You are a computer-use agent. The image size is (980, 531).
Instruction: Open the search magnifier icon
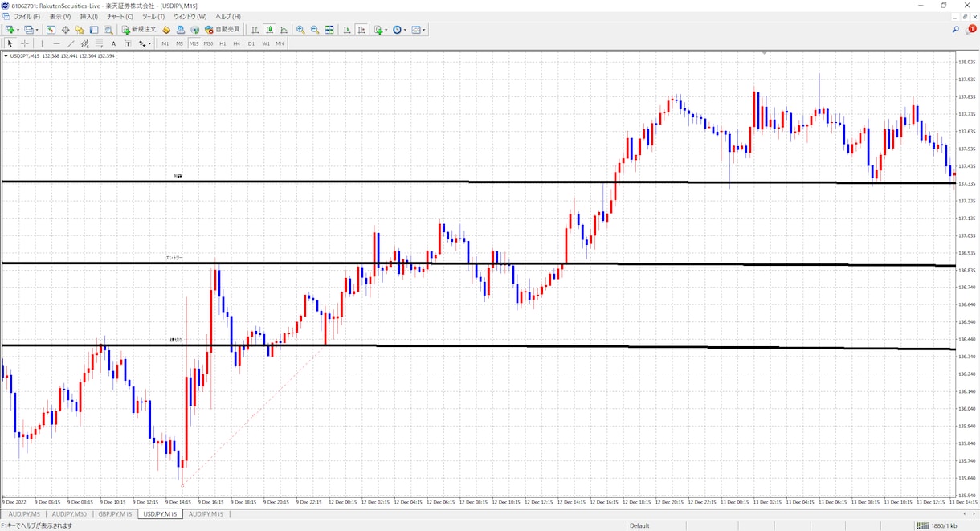pyautogui.click(x=956, y=30)
